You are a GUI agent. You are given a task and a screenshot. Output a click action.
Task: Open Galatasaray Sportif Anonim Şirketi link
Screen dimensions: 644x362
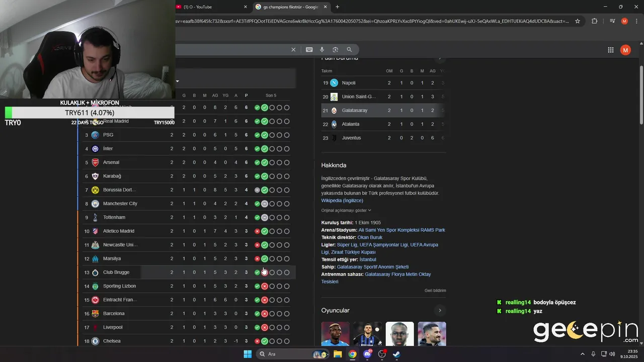[373, 267]
